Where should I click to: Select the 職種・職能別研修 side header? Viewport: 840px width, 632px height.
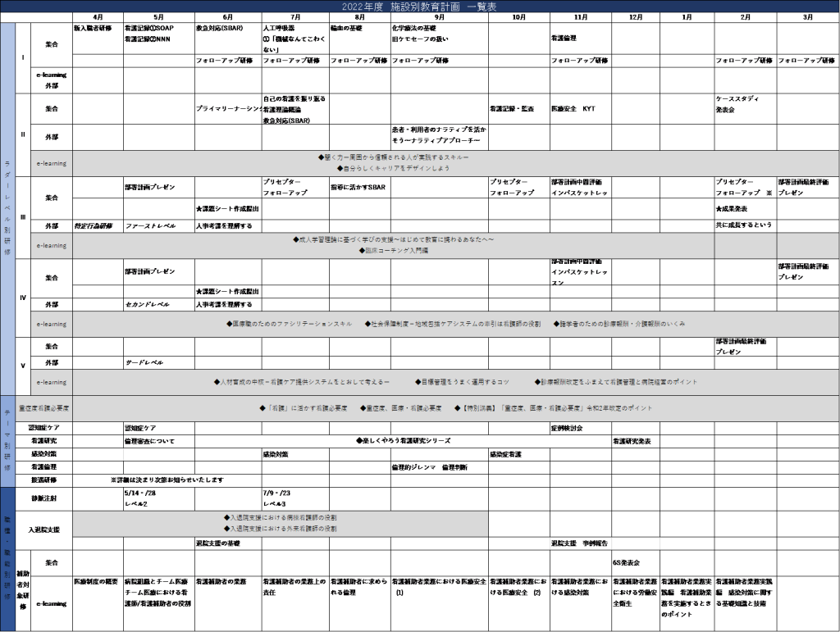tap(7, 559)
